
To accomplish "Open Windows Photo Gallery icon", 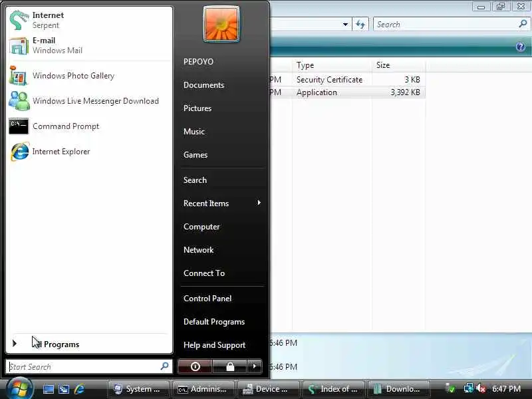I will coord(19,76).
